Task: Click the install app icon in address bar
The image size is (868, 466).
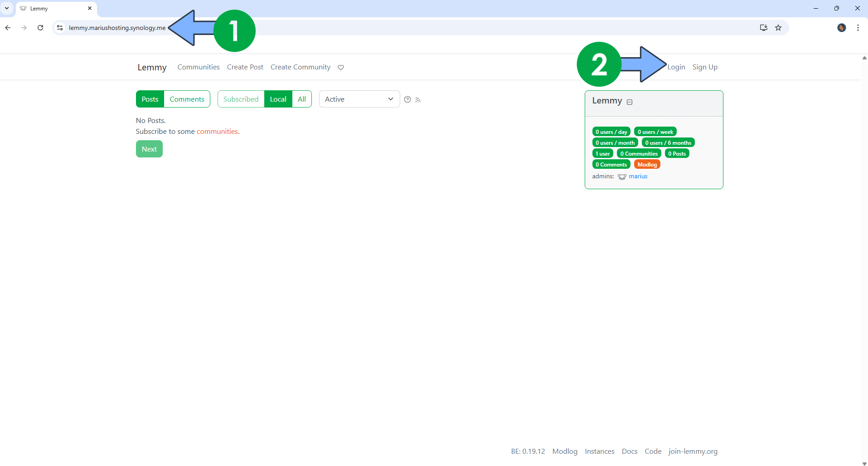Action: click(x=764, y=28)
